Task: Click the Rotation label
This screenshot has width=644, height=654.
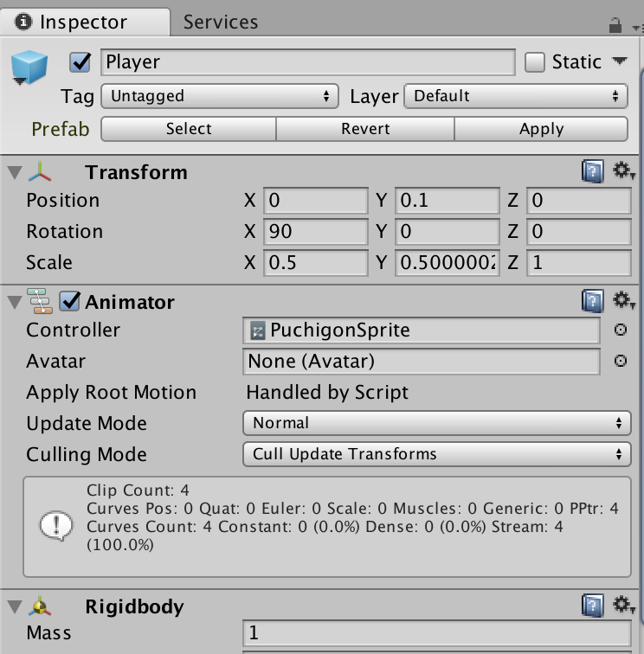Action: 65,232
